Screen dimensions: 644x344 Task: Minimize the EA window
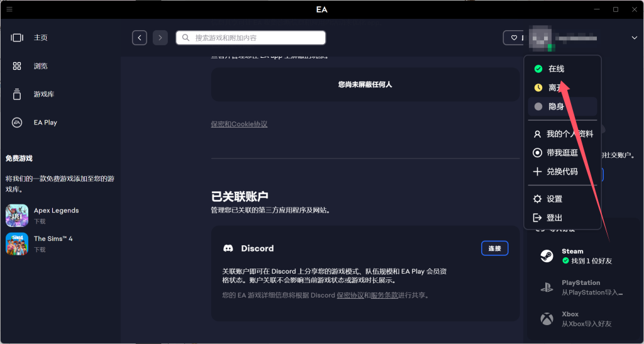[x=597, y=9]
